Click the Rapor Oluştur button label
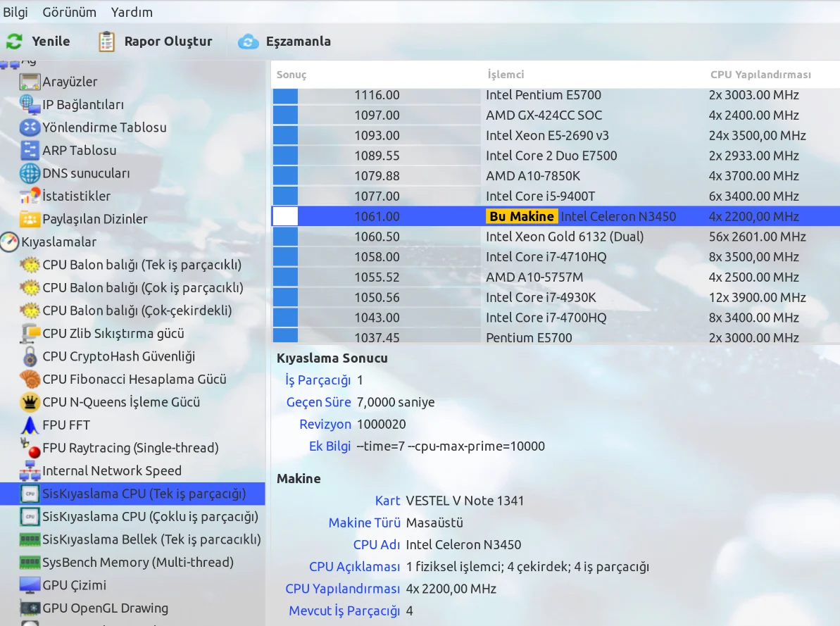Image resolution: width=840 pixels, height=626 pixels. click(x=168, y=42)
